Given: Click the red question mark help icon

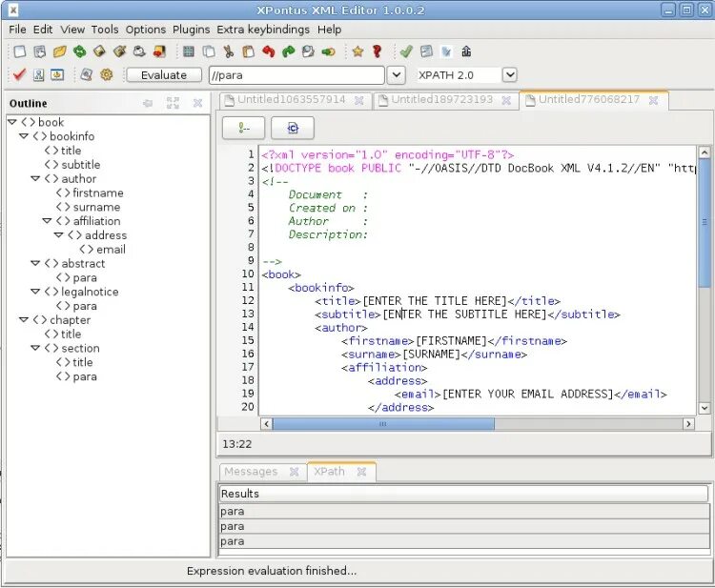Looking at the screenshot, I should tap(378, 51).
